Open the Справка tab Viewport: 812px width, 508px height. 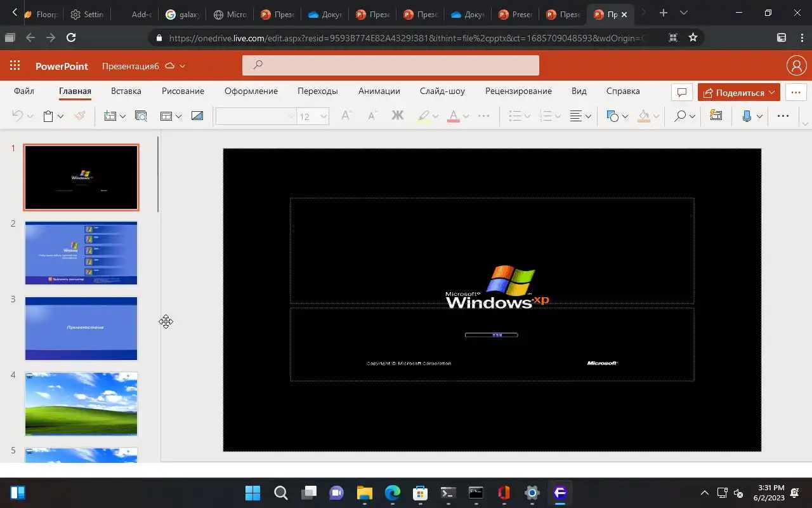pos(623,91)
